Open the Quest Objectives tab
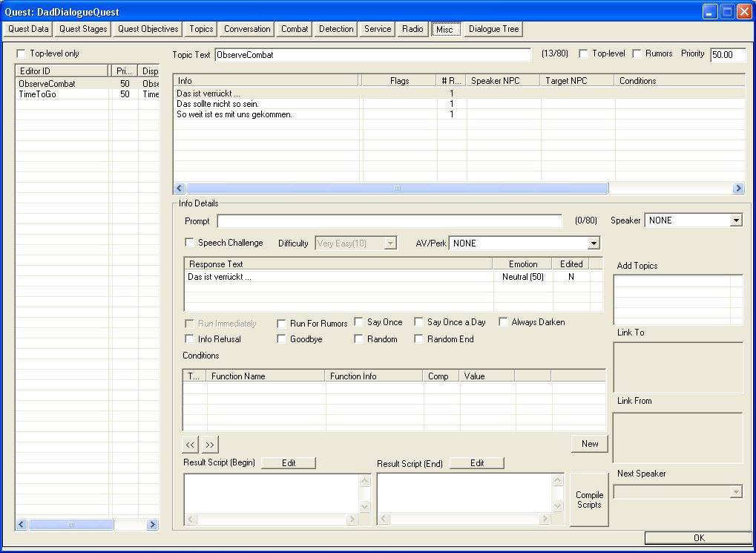Screen dimensions: 756x553 [x=148, y=29]
